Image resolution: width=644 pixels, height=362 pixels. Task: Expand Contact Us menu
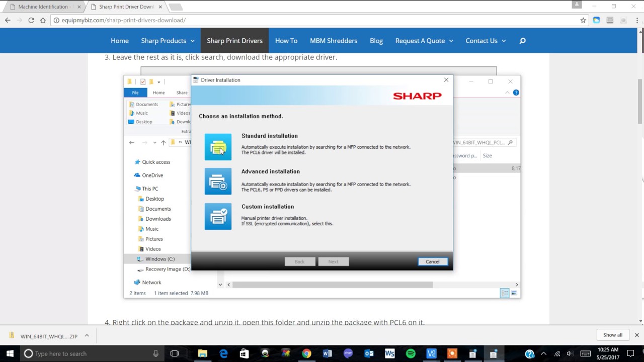(486, 41)
